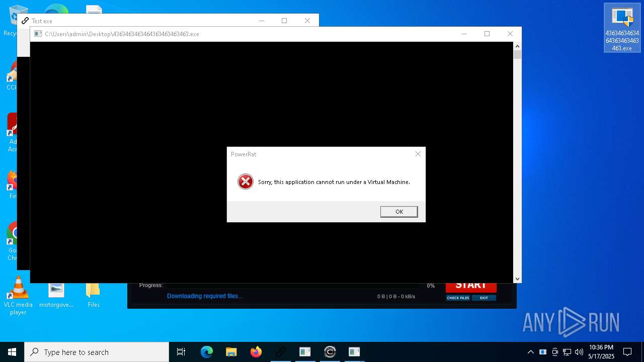Click the 'Downloading required files...' status text
This screenshot has height=362, width=644.
tap(205, 296)
